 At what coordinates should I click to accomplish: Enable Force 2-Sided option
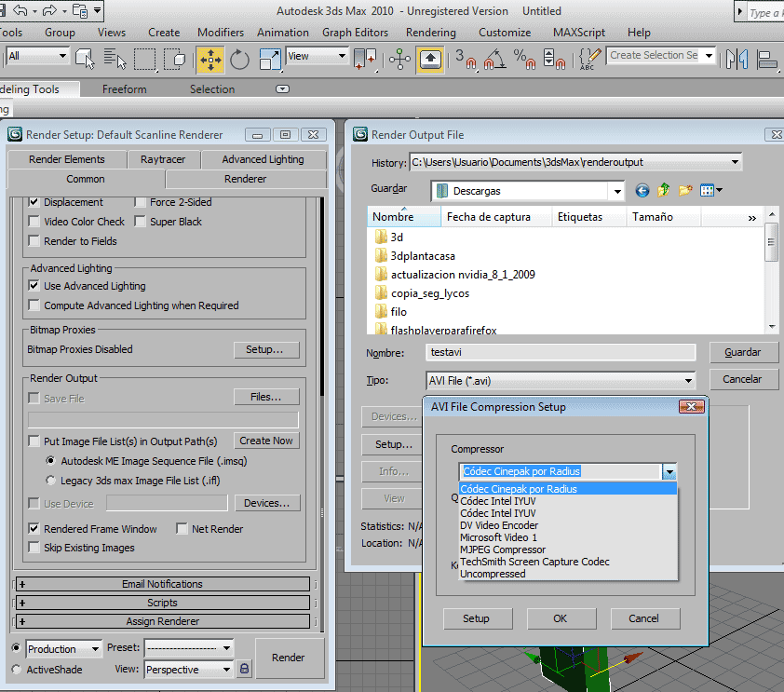pyautogui.click(x=141, y=202)
